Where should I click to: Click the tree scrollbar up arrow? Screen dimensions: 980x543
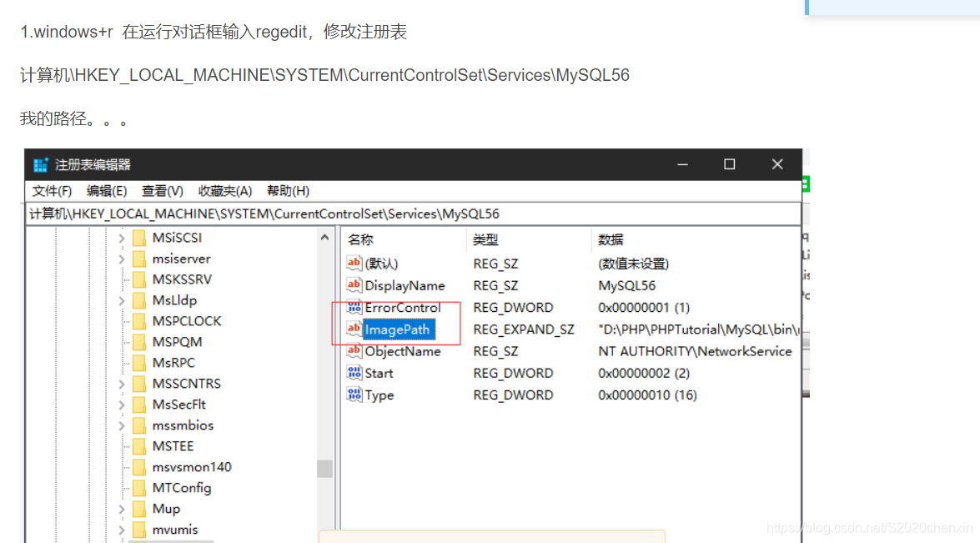tap(324, 238)
